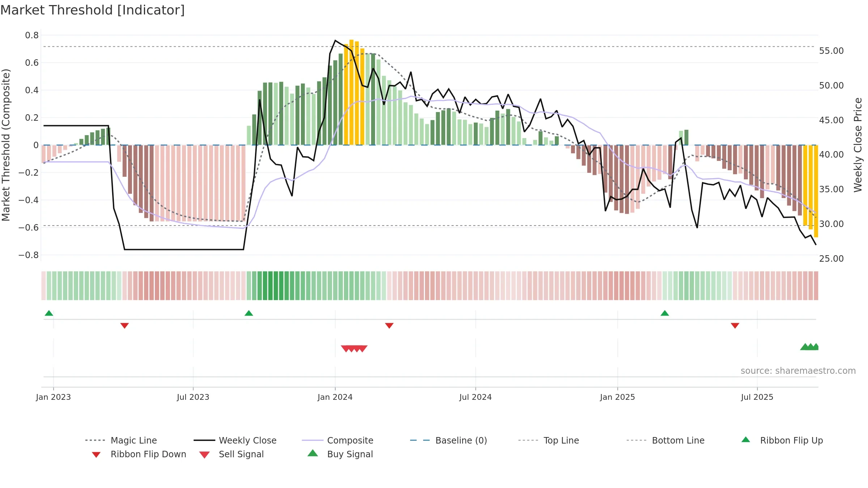Click the Market Threshold [Indicator] title
This screenshot has height=488, width=868.
point(93,10)
